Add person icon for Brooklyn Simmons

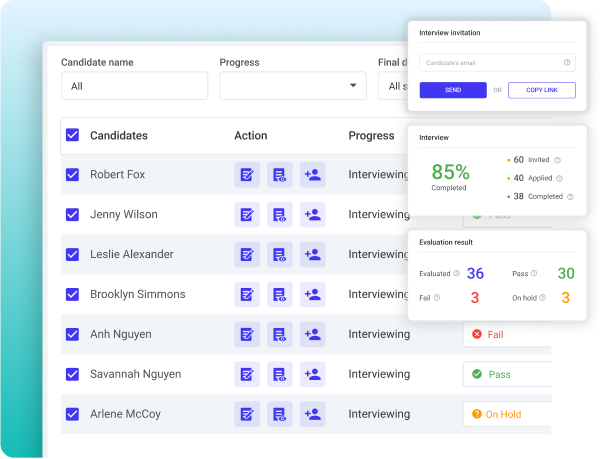click(312, 295)
